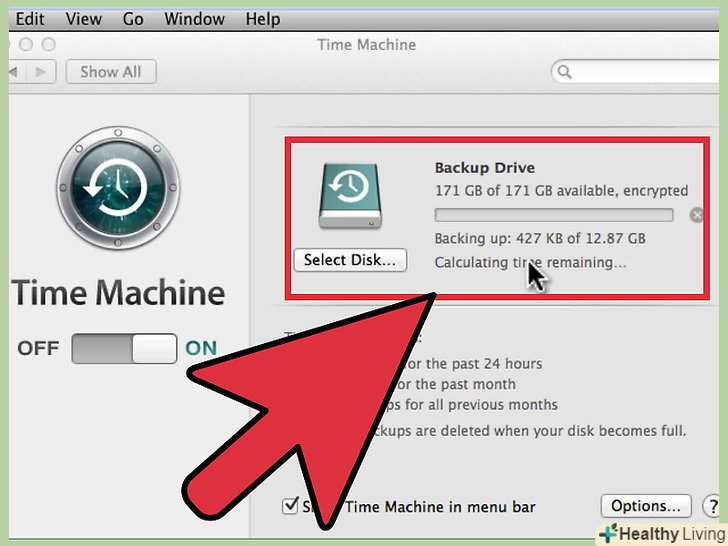728x546 pixels.
Task: Click the 'past 24 hours' line
Action: point(473,364)
